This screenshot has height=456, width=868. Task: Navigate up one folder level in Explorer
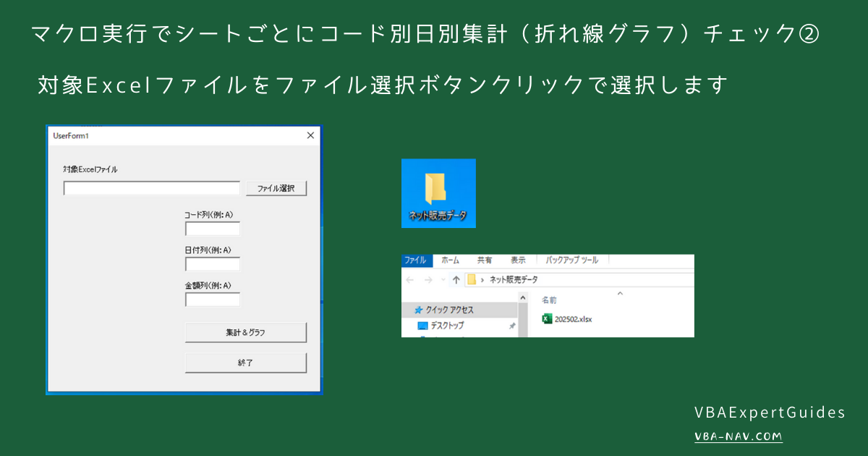[456, 278]
